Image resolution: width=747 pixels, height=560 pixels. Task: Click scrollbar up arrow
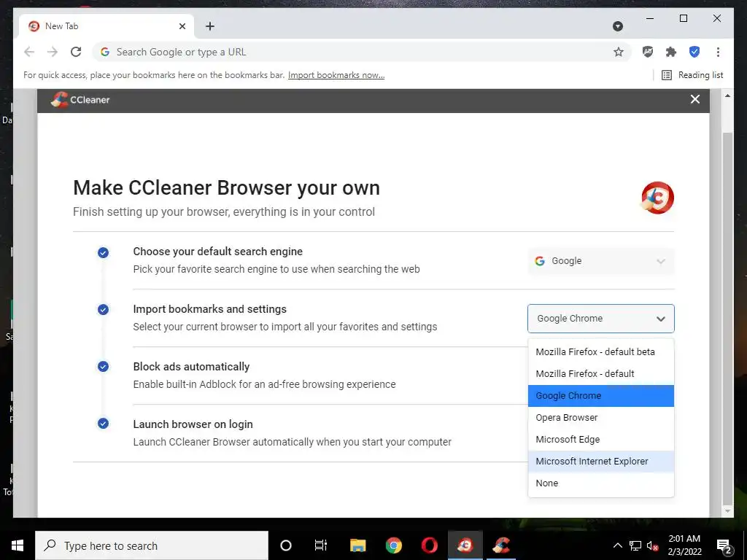[x=727, y=96]
